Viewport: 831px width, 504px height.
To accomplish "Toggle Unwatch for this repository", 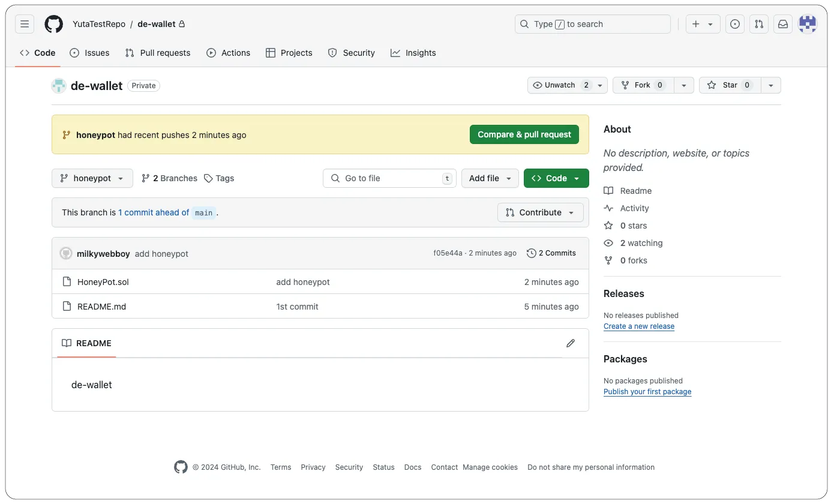I will (568, 85).
